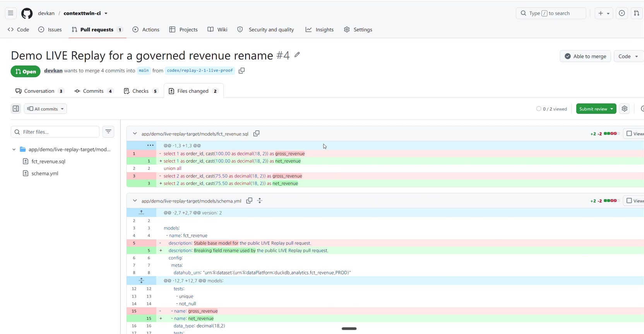This screenshot has height=334, width=644.
Task: Open the fct_revenue.sql file in tree
Action: point(48,161)
